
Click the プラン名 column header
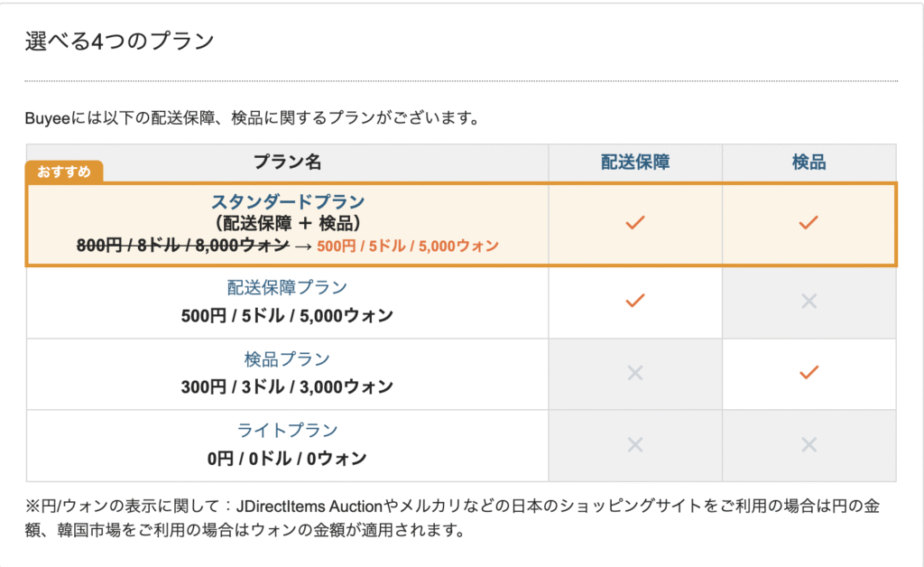[x=287, y=163]
